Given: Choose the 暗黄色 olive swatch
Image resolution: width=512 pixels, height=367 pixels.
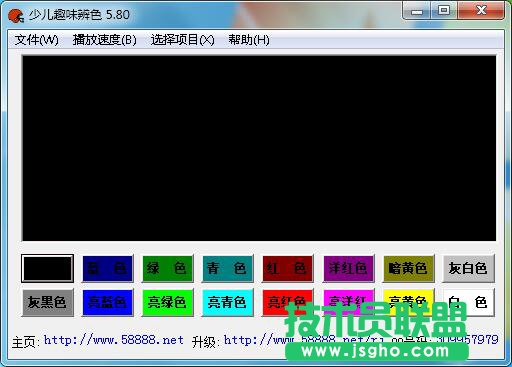Looking at the screenshot, I should pyautogui.click(x=409, y=268).
